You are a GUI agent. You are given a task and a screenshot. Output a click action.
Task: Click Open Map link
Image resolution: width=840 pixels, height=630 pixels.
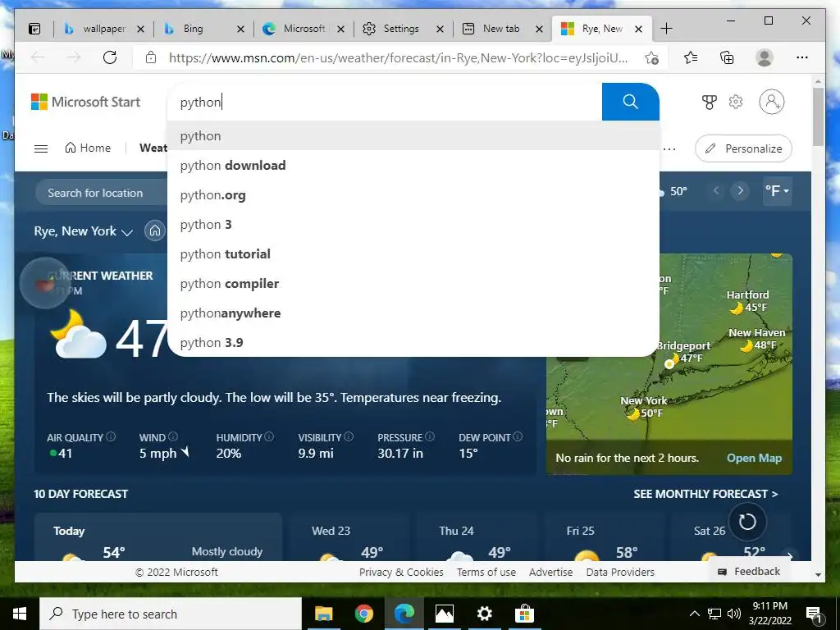pos(754,458)
